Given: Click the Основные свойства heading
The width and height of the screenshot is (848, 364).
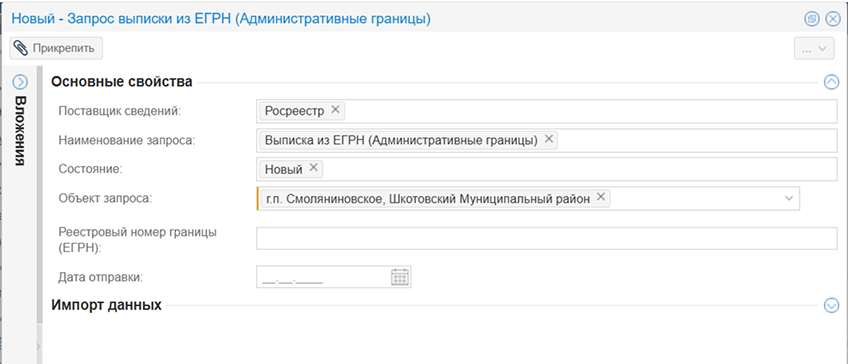Looking at the screenshot, I should click(x=122, y=82).
